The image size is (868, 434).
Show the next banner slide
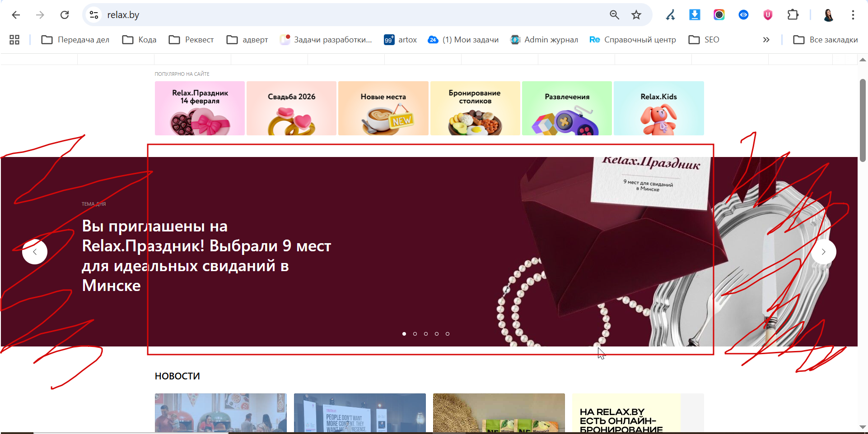[x=824, y=252]
